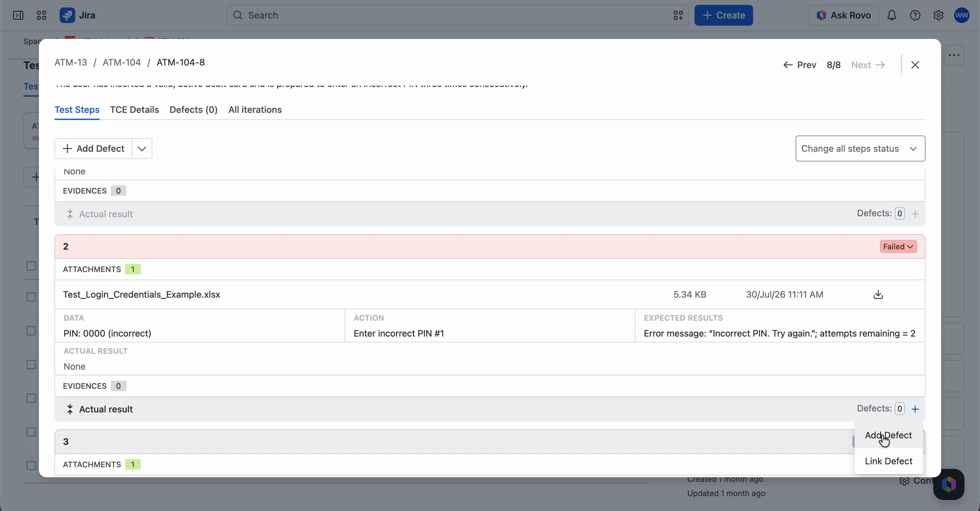Image resolution: width=980 pixels, height=511 pixels.
Task: Select step 2 PIN: 0000 (incorrect) data
Action: (x=107, y=333)
